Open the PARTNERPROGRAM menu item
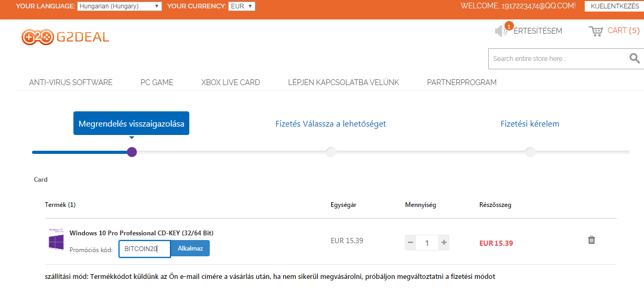 pos(461,82)
